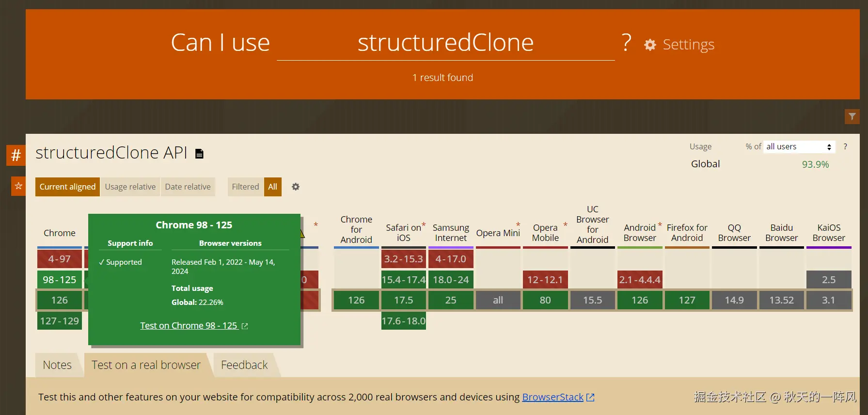Click the Settings text link

(689, 45)
